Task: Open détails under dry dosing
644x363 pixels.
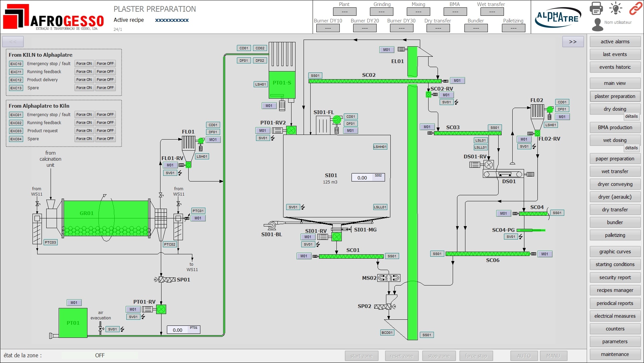Action: [x=631, y=116]
